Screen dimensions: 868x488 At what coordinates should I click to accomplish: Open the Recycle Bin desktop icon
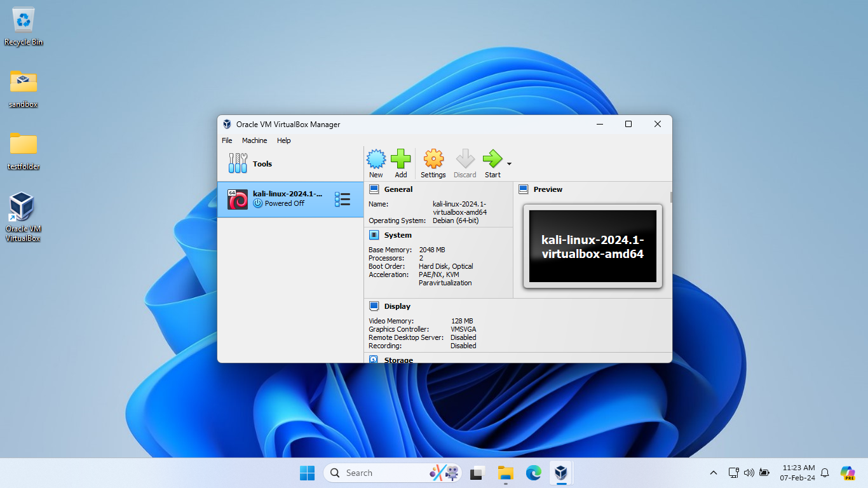[x=24, y=27]
